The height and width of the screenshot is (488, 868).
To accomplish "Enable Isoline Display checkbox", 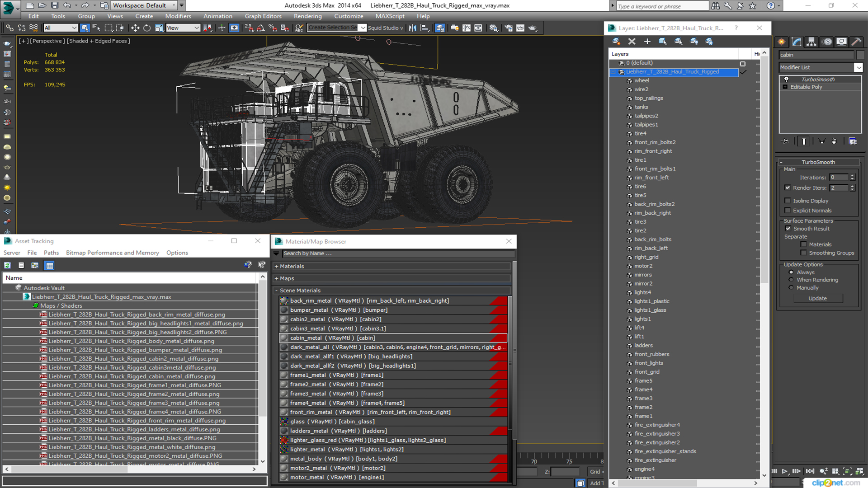I will tap(788, 201).
